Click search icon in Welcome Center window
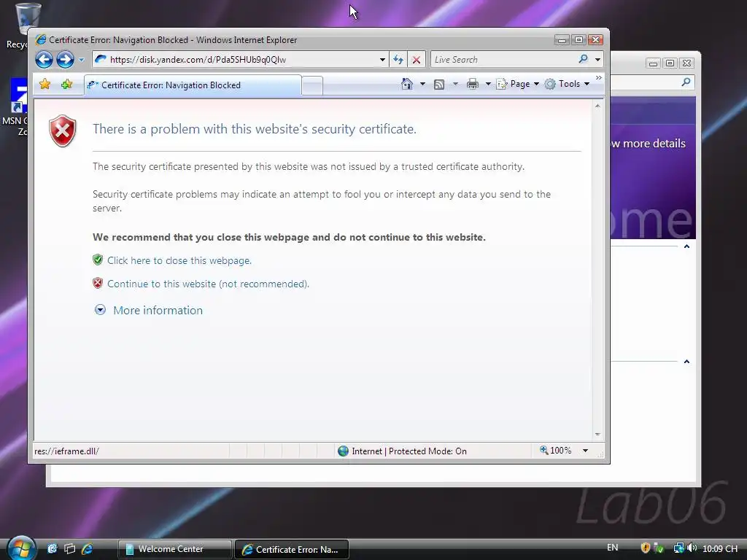 [x=686, y=82]
